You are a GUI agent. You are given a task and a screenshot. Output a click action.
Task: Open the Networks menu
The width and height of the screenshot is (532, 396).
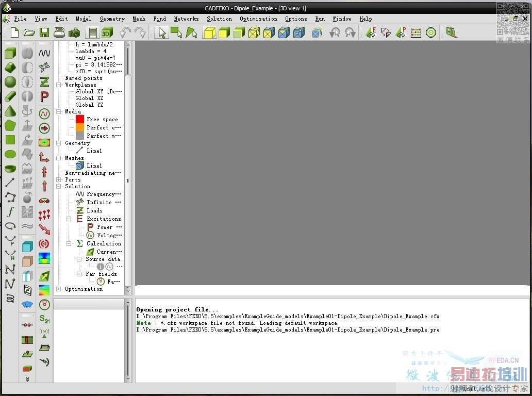[x=186, y=19]
